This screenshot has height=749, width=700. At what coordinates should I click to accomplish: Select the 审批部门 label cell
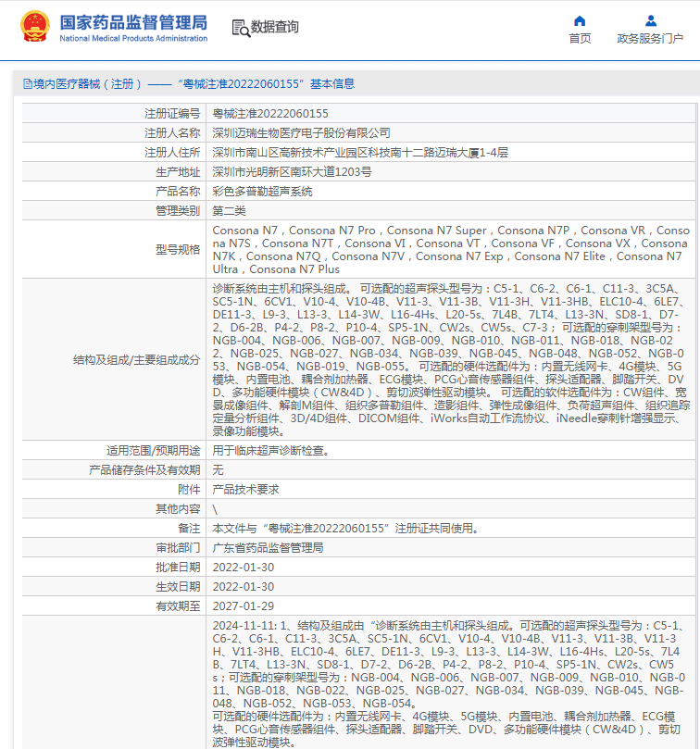pyautogui.click(x=114, y=548)
